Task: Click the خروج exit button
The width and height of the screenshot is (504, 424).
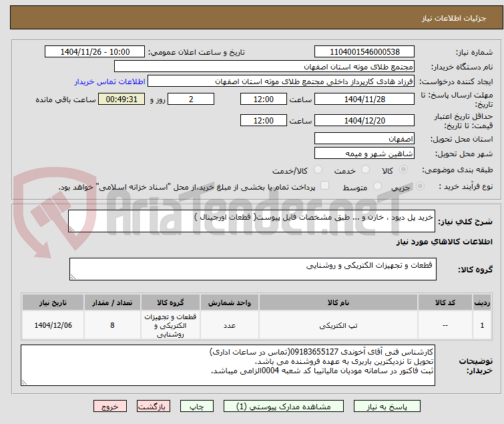Action: point(110,406)
